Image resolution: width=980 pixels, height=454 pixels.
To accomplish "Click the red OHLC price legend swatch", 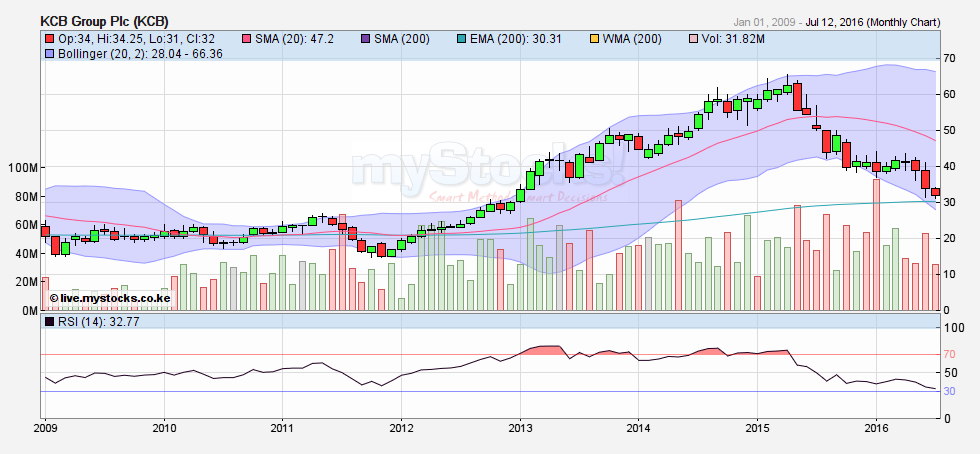I will tap(50, 38).
